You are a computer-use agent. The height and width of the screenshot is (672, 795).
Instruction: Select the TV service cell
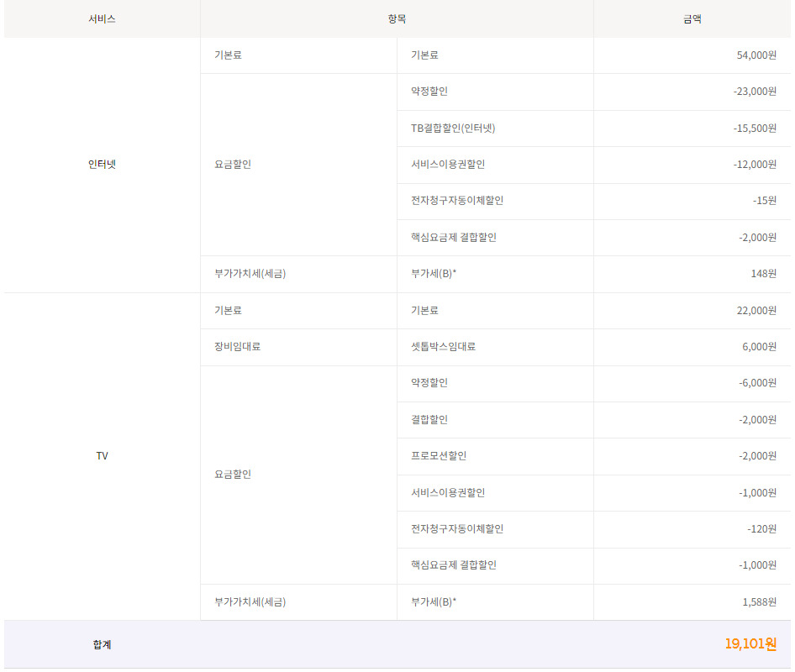[102, 456]
